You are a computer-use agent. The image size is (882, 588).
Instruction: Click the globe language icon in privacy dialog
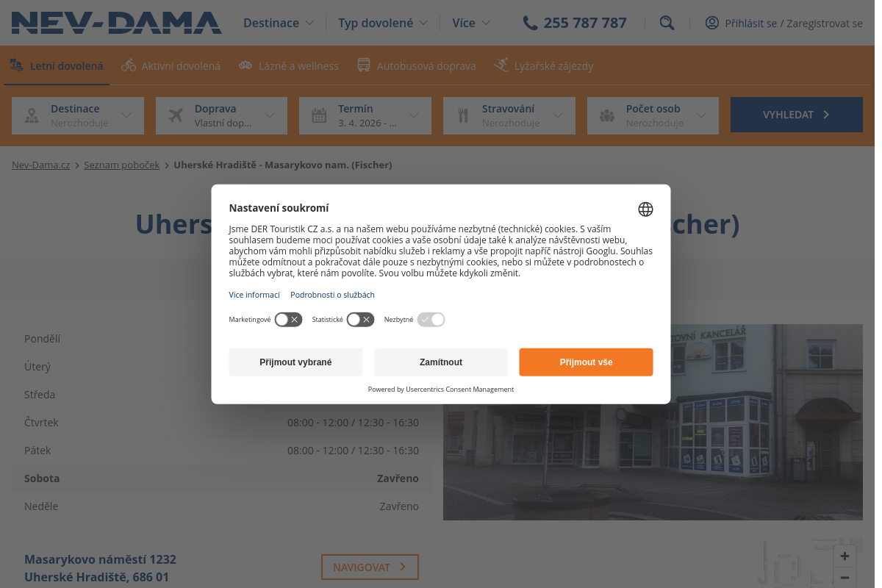[x=645, y=209]
